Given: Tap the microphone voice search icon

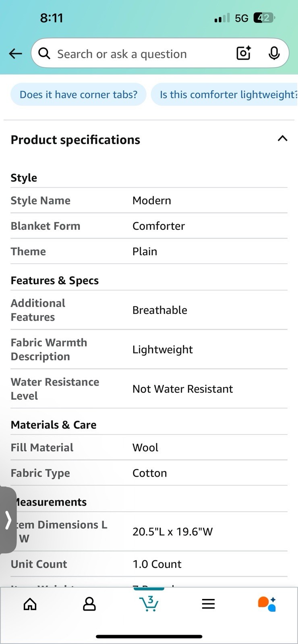Looking at the screenshot, I should (x=274, y=53).
